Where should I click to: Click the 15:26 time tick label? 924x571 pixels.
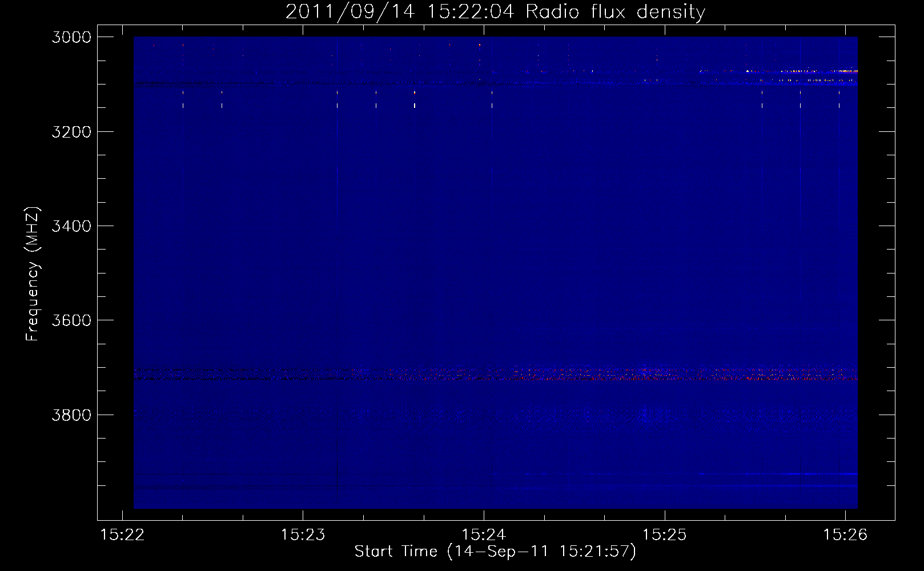(845, 535)
